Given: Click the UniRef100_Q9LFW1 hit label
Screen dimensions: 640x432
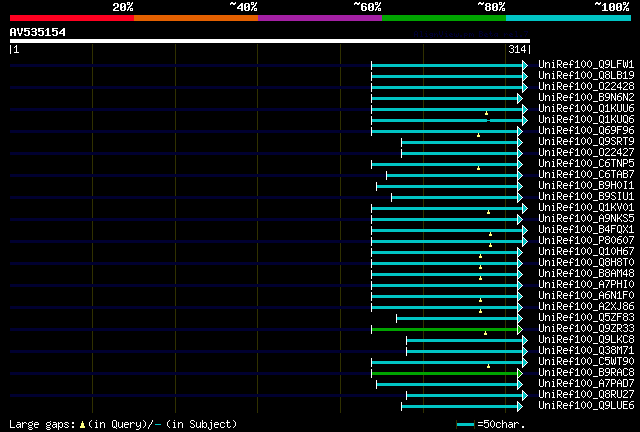Looking at the screenshot, I should pos(586,64).
